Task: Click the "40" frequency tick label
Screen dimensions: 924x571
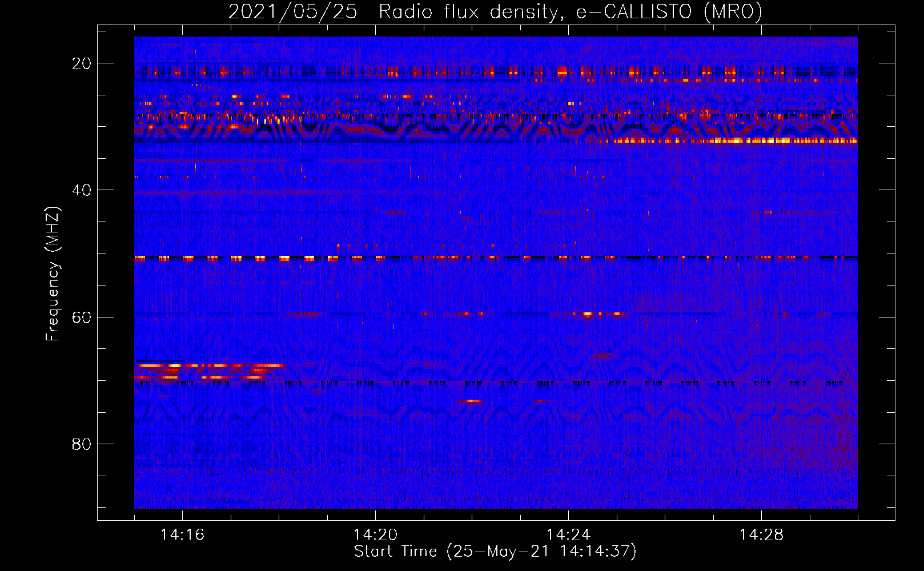Action: 82,190
